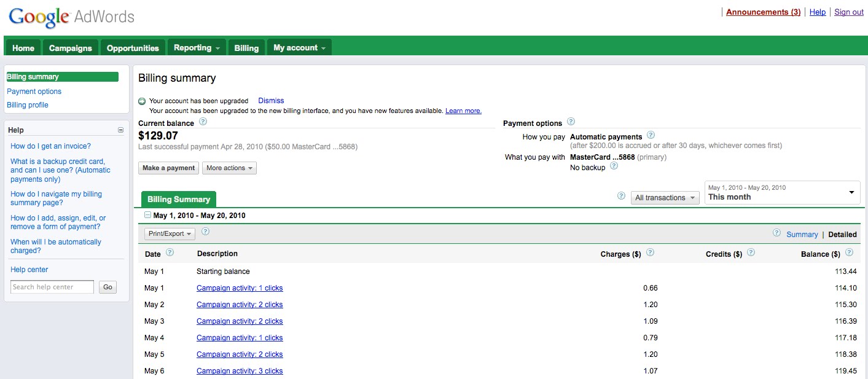Open help icon for Date column
Viewport: 868px width, 379px height.
[170, 252]
